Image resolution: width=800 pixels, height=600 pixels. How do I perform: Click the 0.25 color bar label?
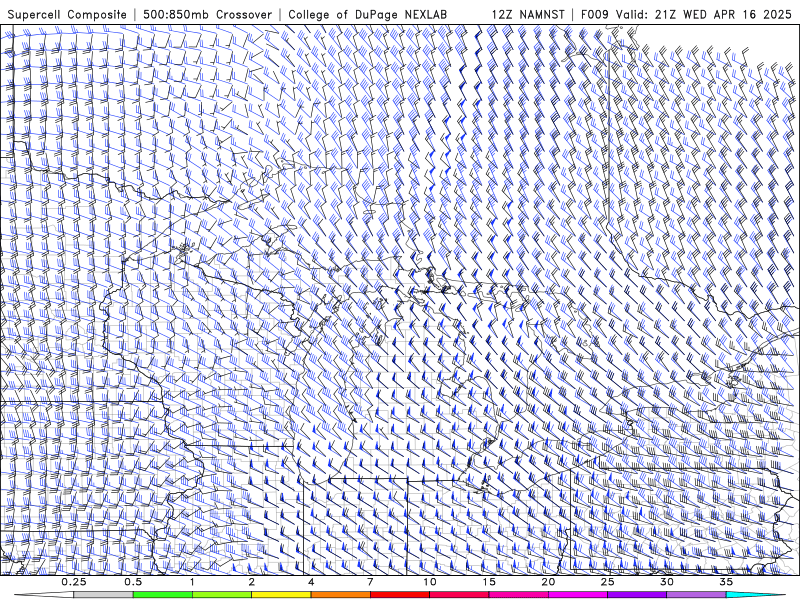(74, 582)
